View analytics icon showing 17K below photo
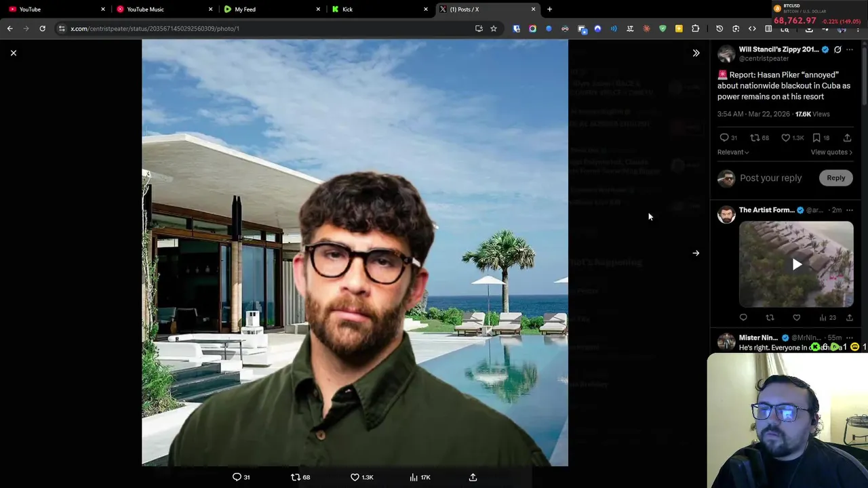This screenshot has width=868, height=488. 420,477
